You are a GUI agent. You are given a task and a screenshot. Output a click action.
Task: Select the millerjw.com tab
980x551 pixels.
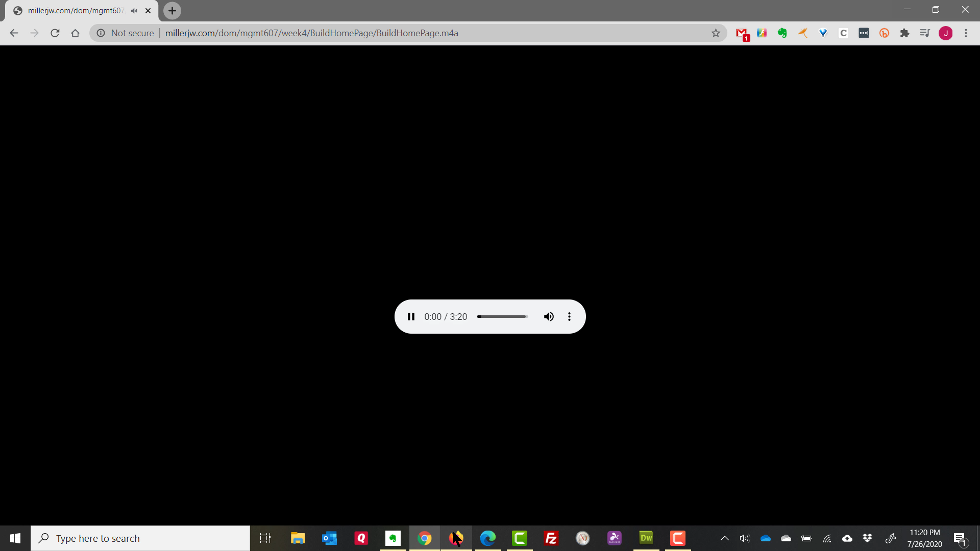76,11
